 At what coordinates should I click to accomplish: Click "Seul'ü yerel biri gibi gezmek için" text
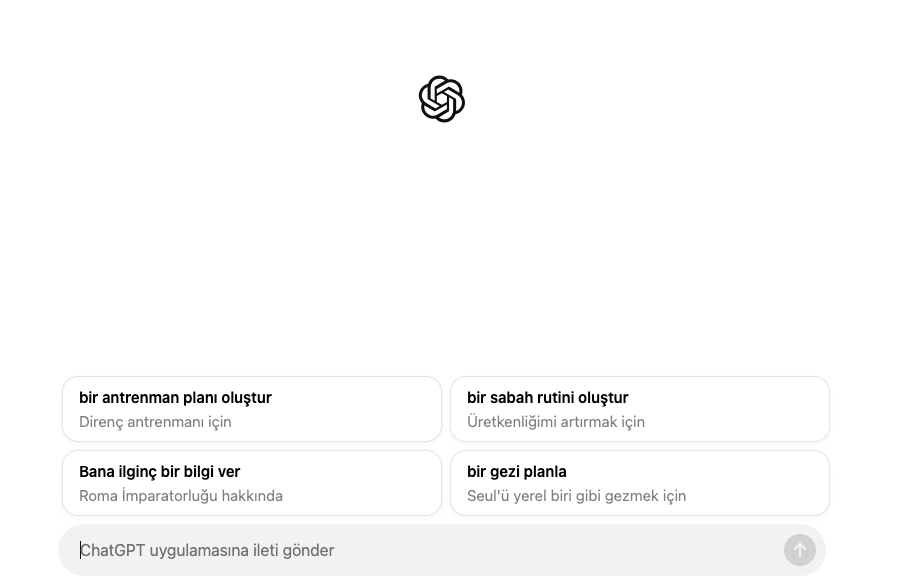(576, 496)
